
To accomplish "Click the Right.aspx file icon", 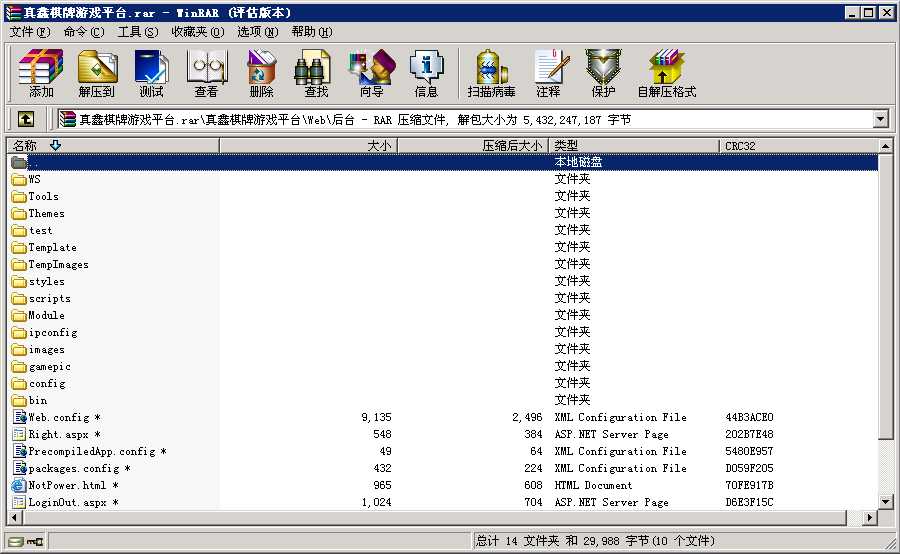I will coord(20,434).
